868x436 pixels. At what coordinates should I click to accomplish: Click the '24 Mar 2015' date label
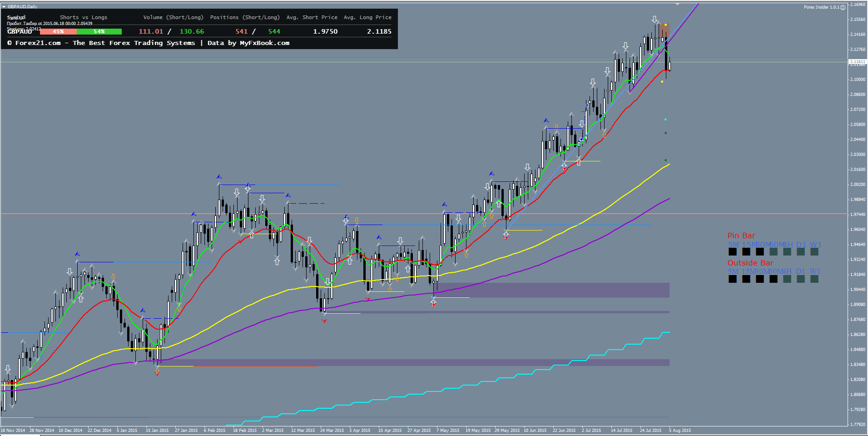(x=332, y=431)
